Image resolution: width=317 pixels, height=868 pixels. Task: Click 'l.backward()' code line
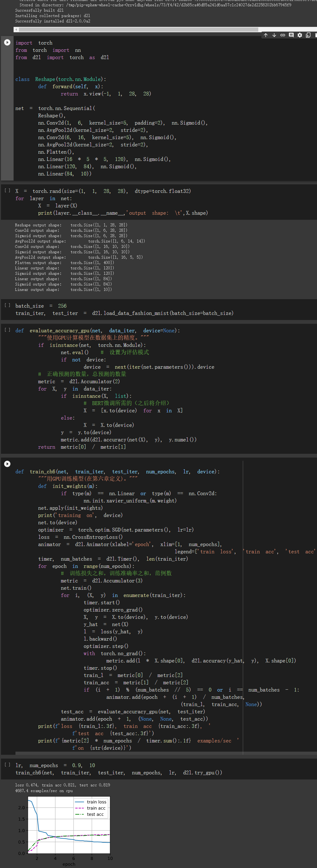point(100,638)
